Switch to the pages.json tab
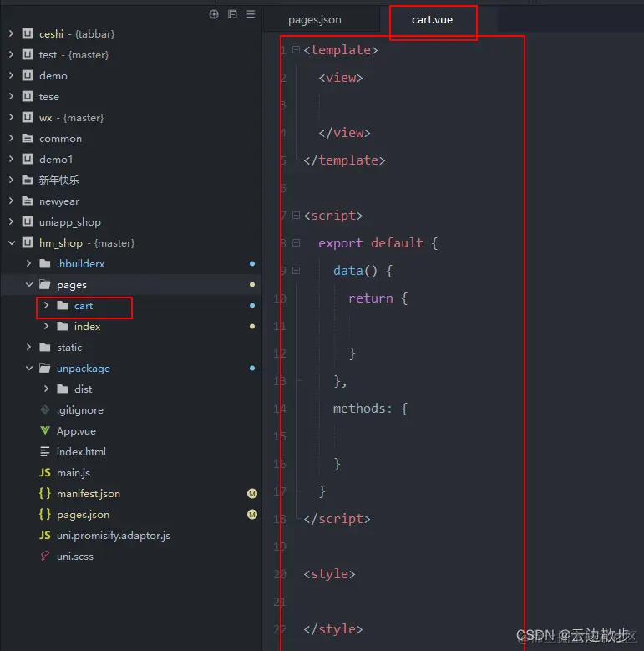644x651 pixels. [315, 20]
